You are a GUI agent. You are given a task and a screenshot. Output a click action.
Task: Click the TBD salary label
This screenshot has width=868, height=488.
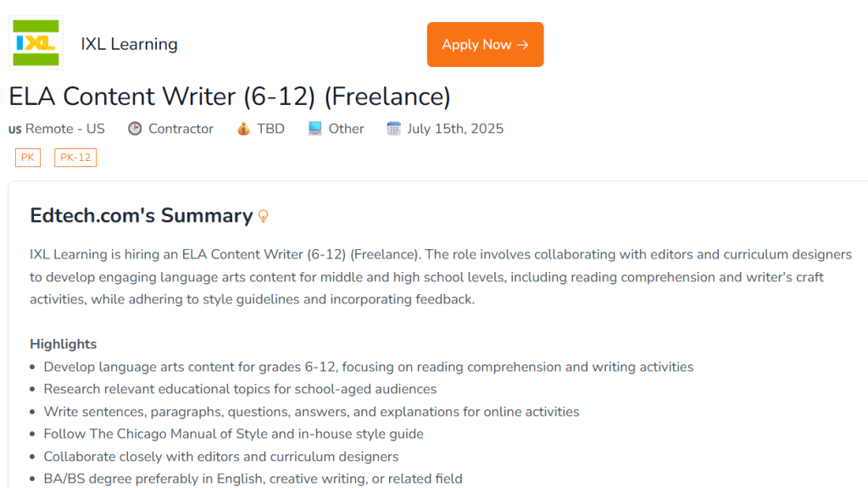270,129
